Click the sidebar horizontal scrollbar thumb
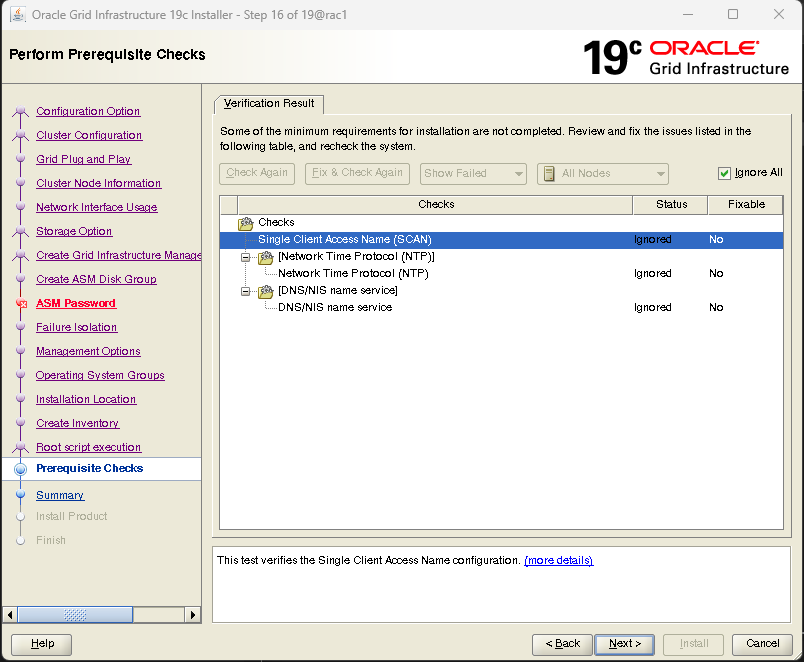 coord(75,615)
